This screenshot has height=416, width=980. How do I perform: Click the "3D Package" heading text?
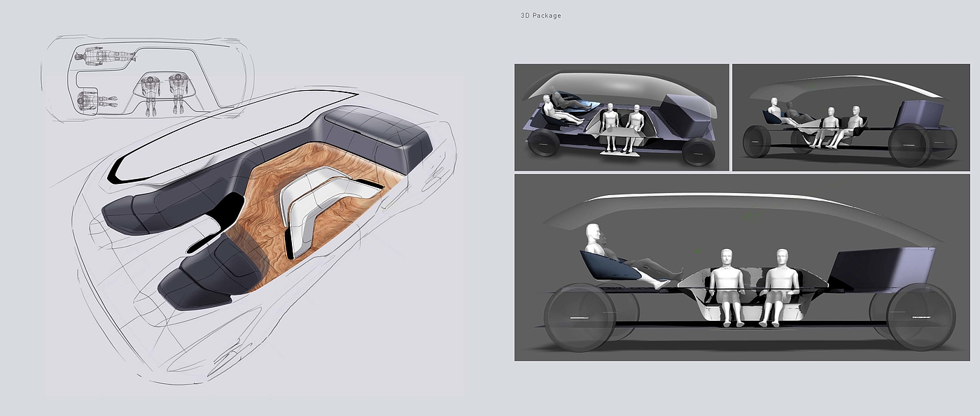(540, 15)
